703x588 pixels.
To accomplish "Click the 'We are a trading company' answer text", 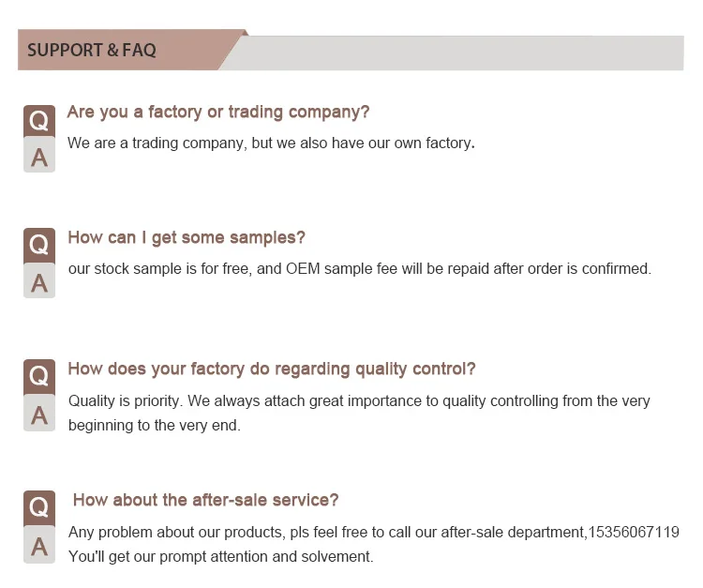I will [x=271, y=143].
